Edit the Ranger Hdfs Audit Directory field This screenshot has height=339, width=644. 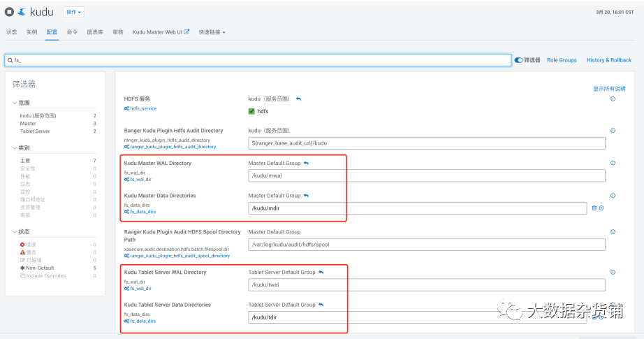click(x=427, y=143)
